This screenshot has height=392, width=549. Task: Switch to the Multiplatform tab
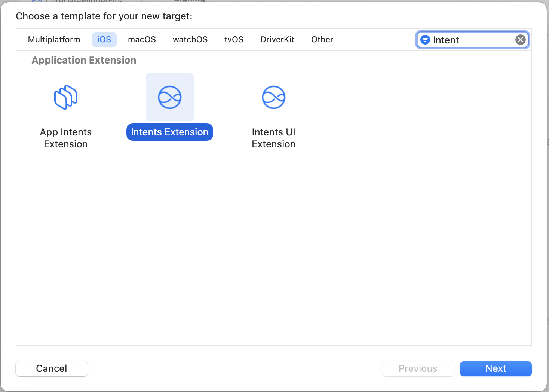click(x=54, y=39)
